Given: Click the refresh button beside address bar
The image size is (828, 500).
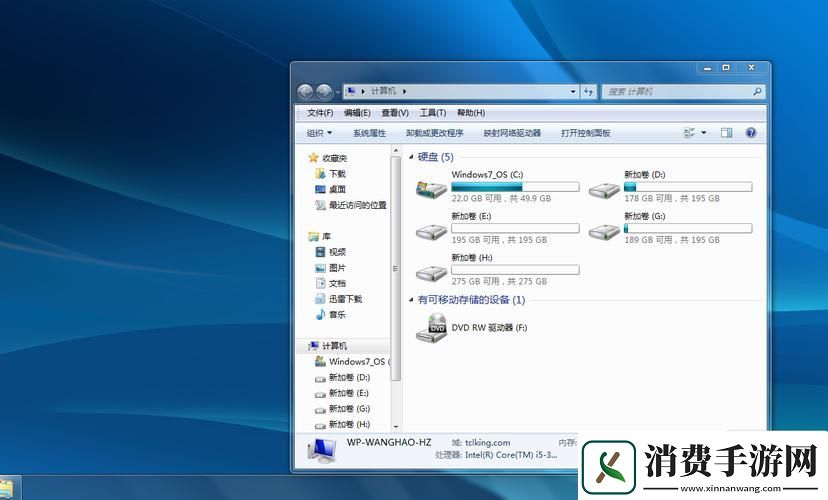Looking at the screenshot, I should click(x=589, y=91).
